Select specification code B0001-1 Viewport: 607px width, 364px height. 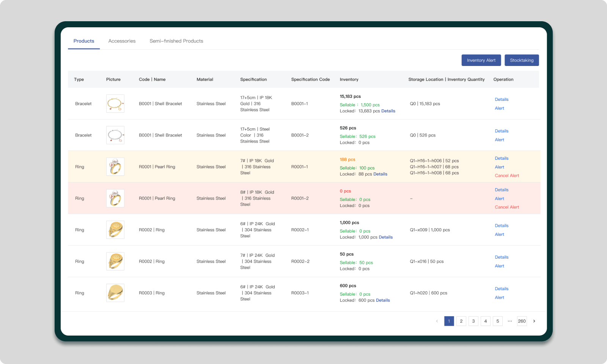tap(299, 104)
